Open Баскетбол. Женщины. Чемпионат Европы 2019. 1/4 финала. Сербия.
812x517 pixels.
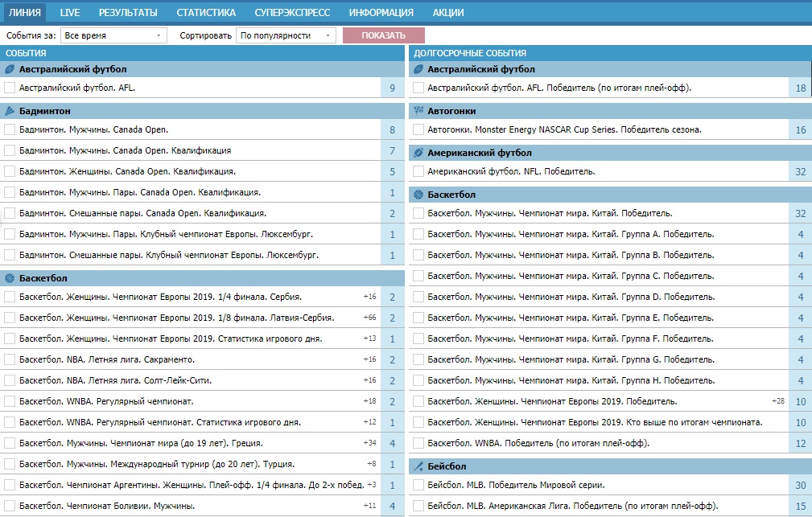[x=160, y=297]
